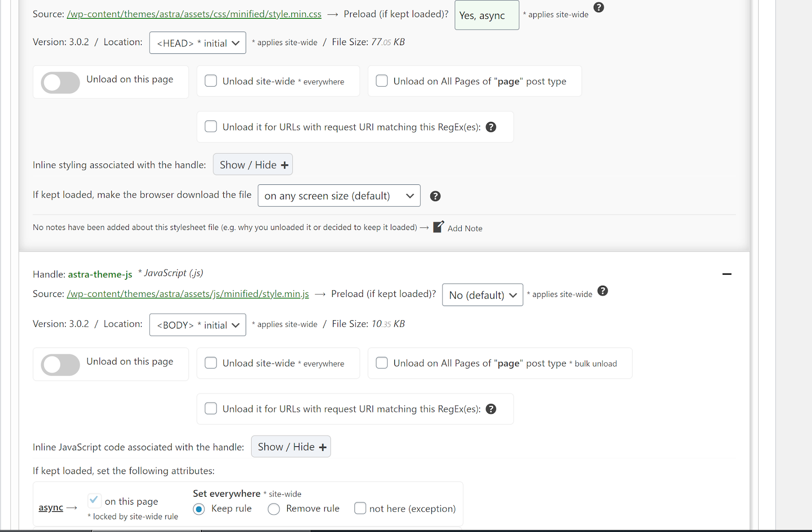This screenshot has width=812, height=532.
Task: Open the style.min.js source link
Action: [188, 294]
